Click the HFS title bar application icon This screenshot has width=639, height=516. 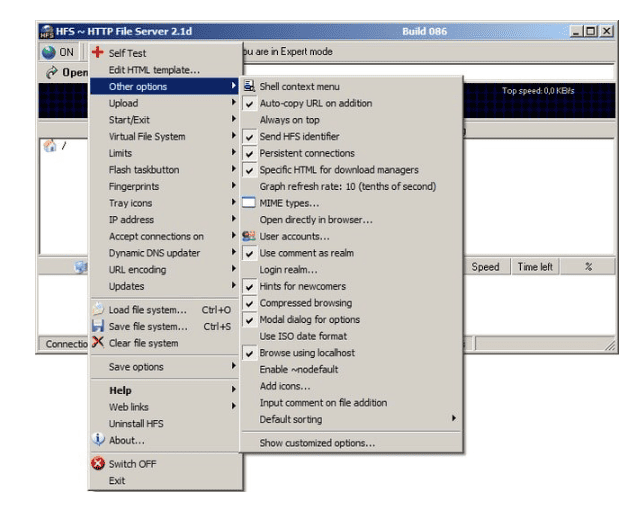coord(47,31)
